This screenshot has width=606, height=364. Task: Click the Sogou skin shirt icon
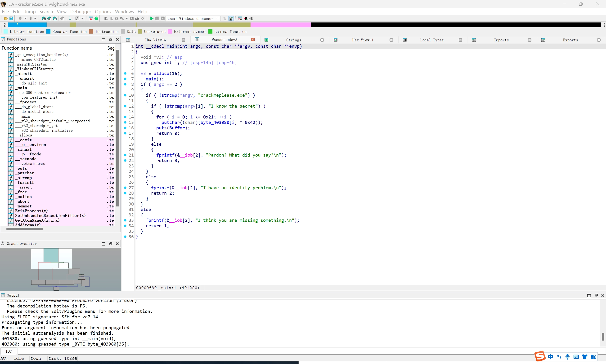click(x=585, y=357)
